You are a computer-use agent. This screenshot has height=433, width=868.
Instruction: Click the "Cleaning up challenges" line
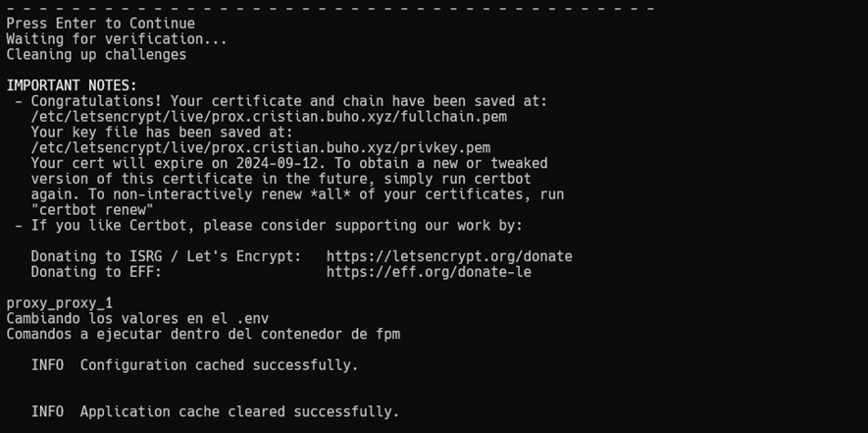(96, 55)
